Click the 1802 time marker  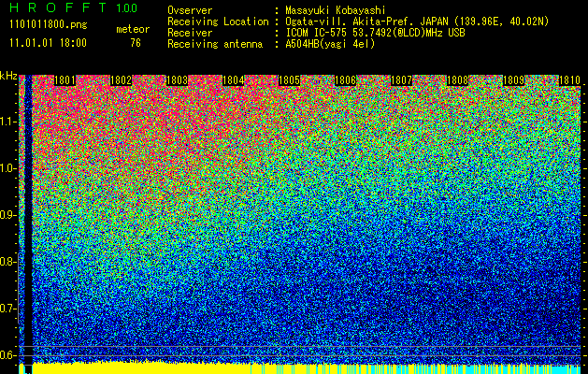tap(122, 80)
